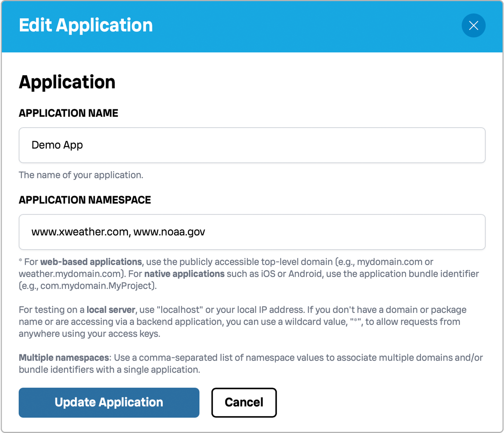Click the bold "Multiple namespaces" text
The image size is (504, 433).
pyautogui.click(x=64, y=358)
